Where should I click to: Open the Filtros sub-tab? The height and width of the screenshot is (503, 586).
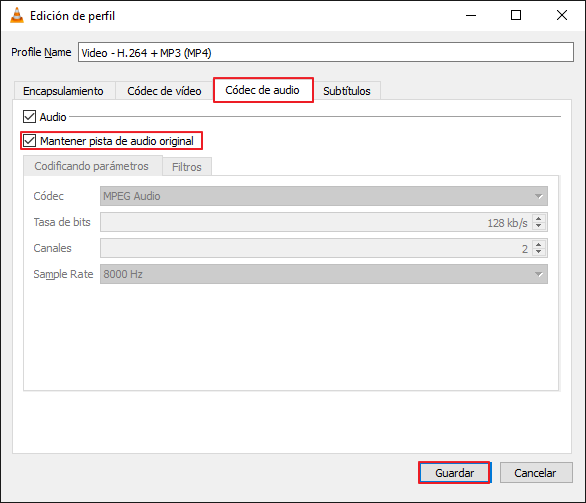click(186, 167)
